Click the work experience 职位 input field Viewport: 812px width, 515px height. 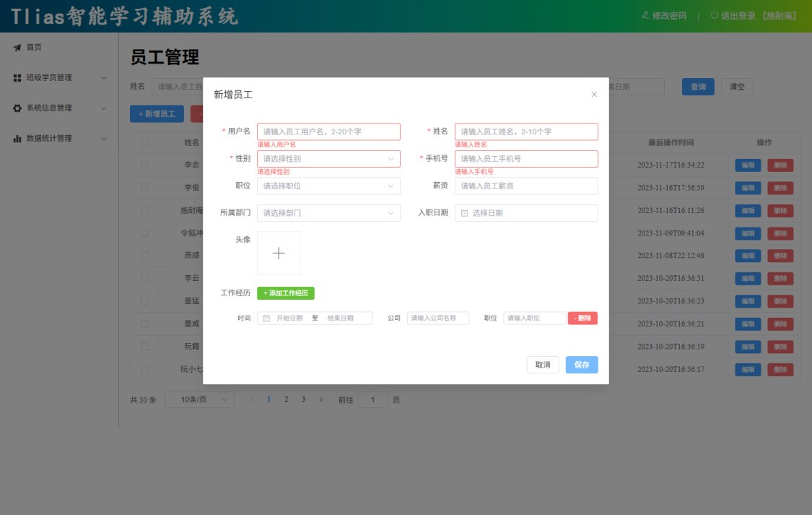coord(534,318)
